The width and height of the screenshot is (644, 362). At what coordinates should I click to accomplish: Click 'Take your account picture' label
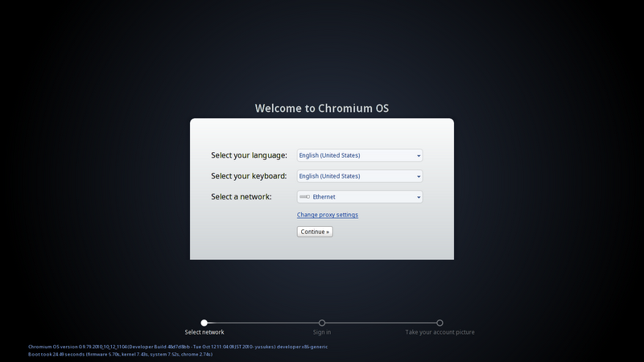440,332
